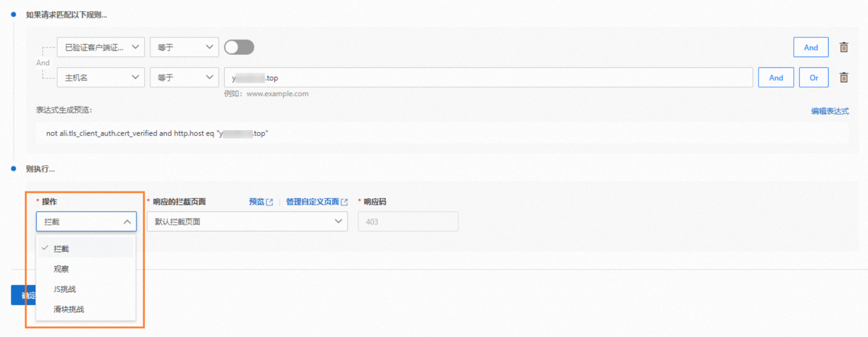Open the 管理自定义页面 link

[317, 202]
